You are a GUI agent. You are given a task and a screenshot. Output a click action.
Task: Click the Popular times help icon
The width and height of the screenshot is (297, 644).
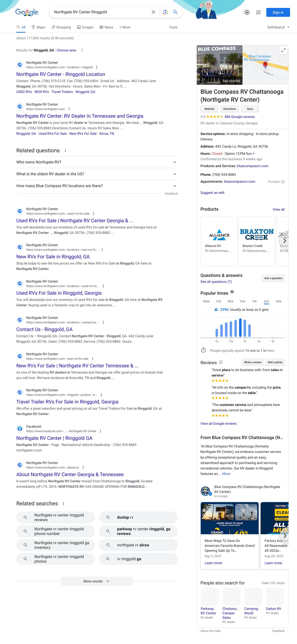(x=232, y=292)
